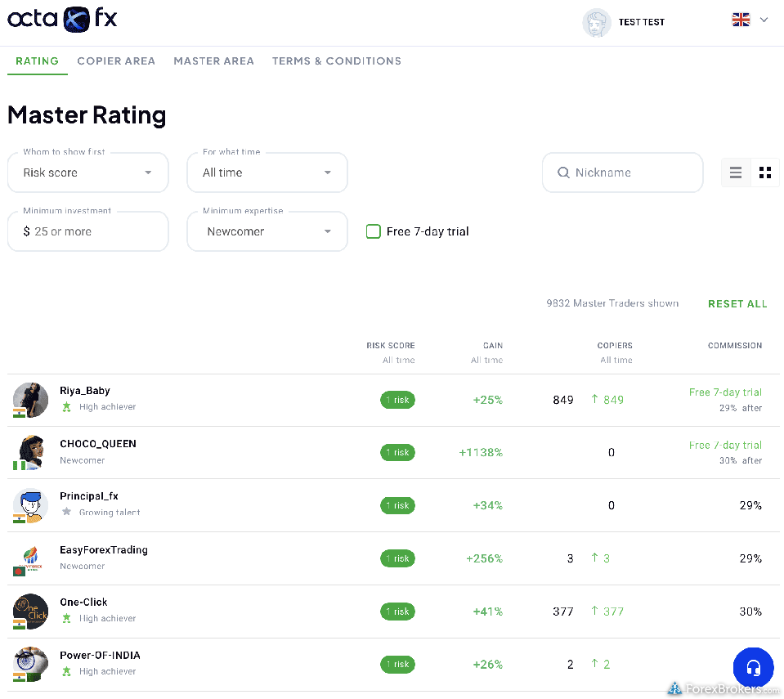Click the +41% gain value
Screen dimensions: 784x699
coord(487,612)
